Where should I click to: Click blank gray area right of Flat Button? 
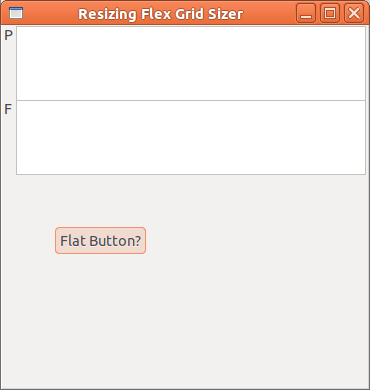[x=257, y=241]
